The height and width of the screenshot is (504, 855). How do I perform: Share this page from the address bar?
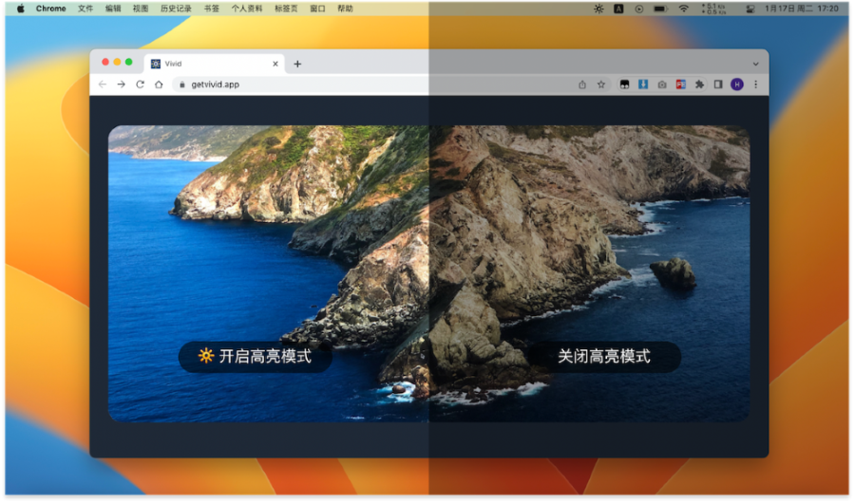point(582,84)
